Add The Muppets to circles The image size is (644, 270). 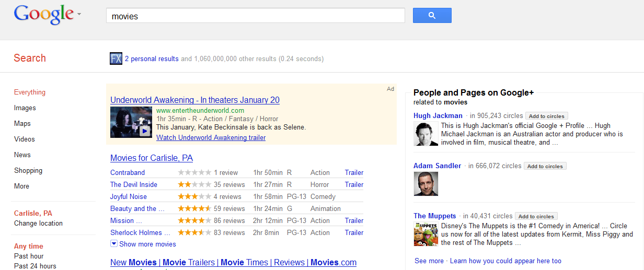[x=536, y=217]
